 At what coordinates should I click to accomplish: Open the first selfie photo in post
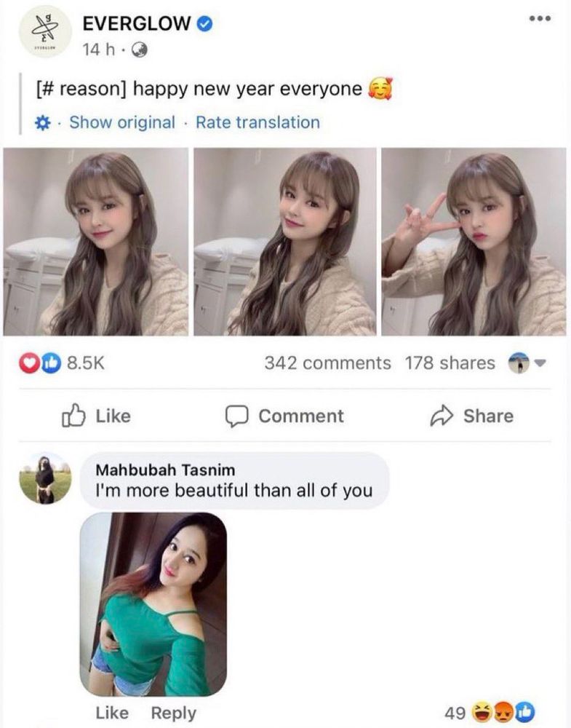[95, 242]
